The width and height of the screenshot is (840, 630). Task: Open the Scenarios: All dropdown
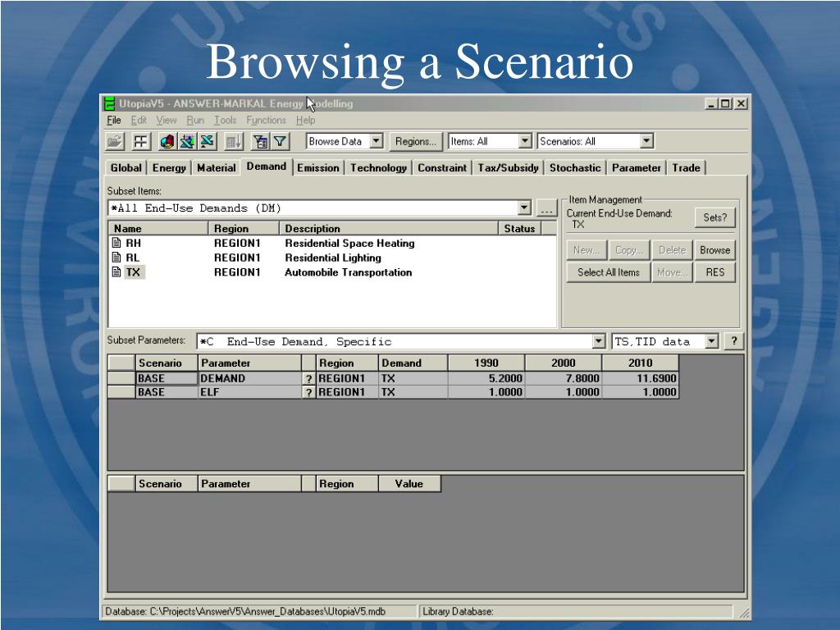pyautogui.click(x=646, y=141)
